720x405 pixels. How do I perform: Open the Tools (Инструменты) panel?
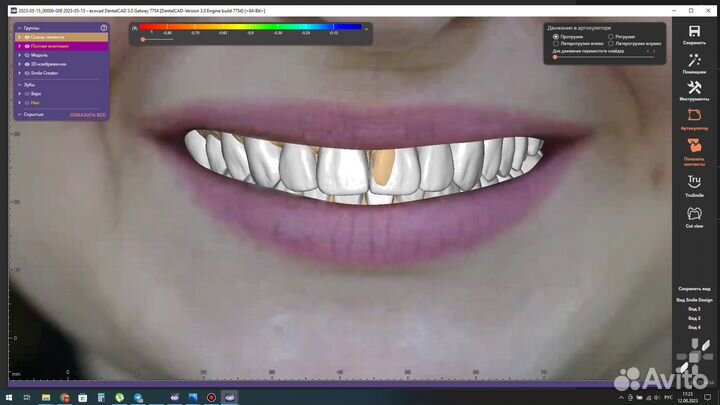694,89
